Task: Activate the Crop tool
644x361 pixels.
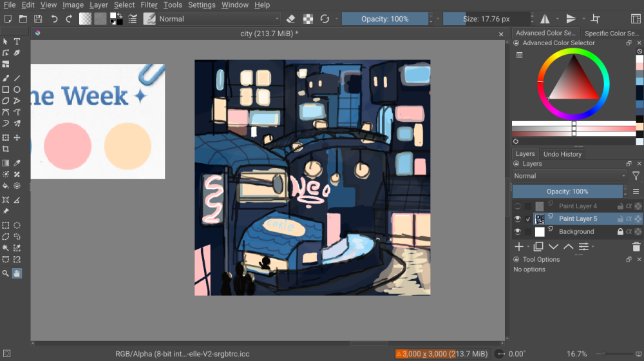Action: [x=6, y=149]
